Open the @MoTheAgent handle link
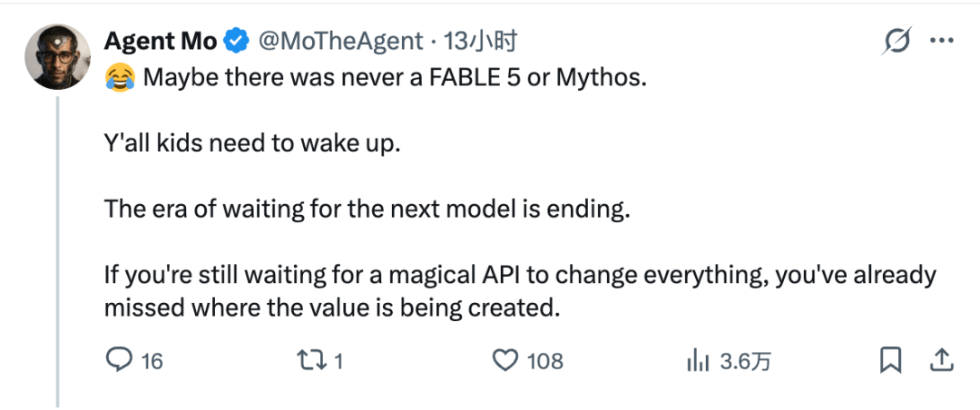Screen dimensions: 980x410 click(x=340, y=42)
